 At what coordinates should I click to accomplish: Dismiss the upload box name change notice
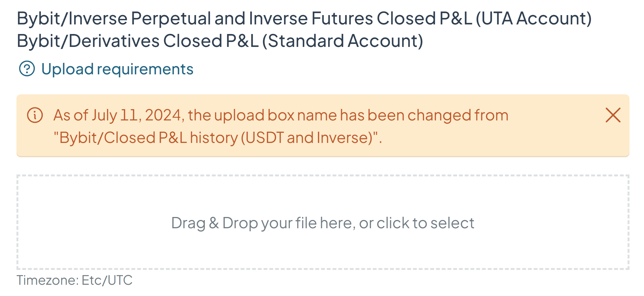pos(613,115)
